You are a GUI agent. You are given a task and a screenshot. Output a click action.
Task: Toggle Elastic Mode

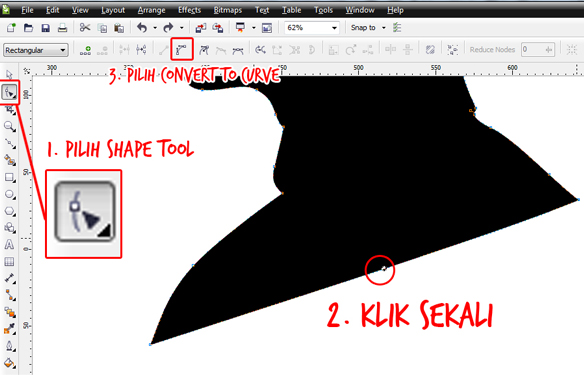click(430, 50)
